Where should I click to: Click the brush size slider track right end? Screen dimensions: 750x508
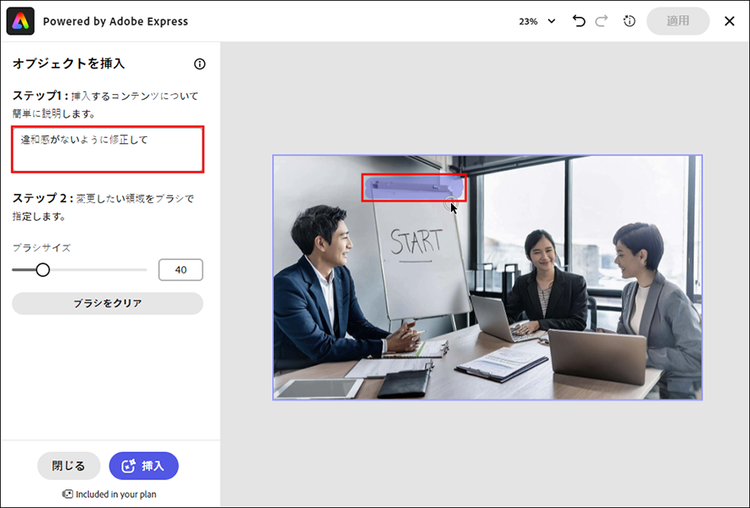click(x=145, y=269)
